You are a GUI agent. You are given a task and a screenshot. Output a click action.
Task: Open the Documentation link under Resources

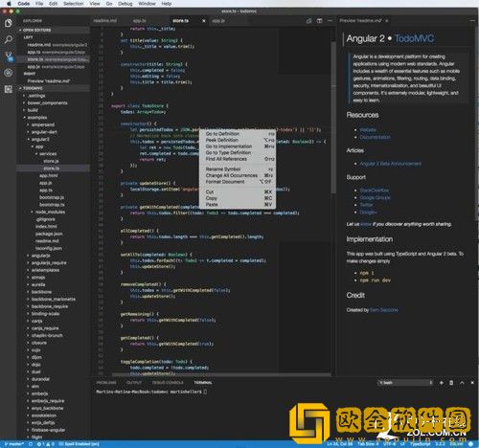click(x=375, y=137)
